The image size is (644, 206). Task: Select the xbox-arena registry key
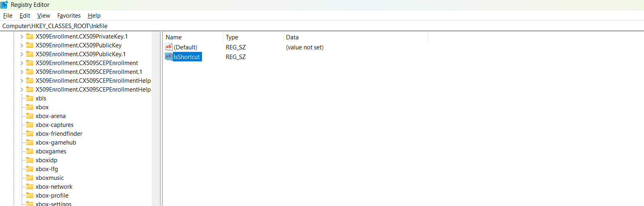point(51,116)
